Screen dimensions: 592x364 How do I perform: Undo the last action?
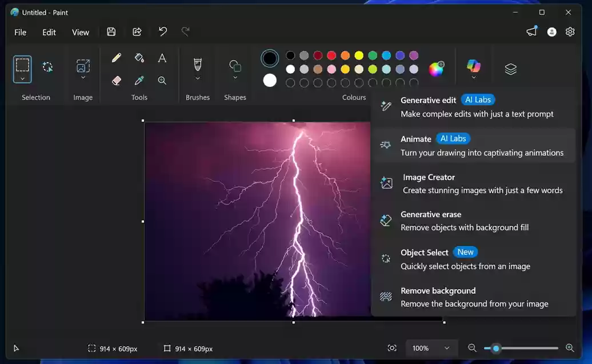coord(162,32)
